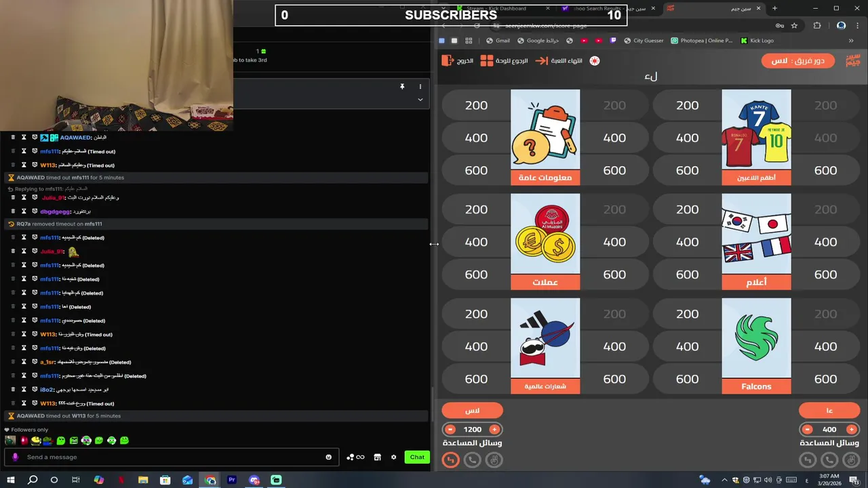Increase score for team عا with plus
The image size is (868, 488).
click(x=851, y=430)
